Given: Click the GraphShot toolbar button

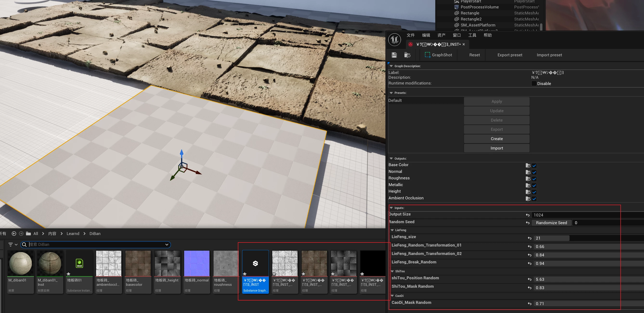Looking at the screenshot, I should [438, 55].
